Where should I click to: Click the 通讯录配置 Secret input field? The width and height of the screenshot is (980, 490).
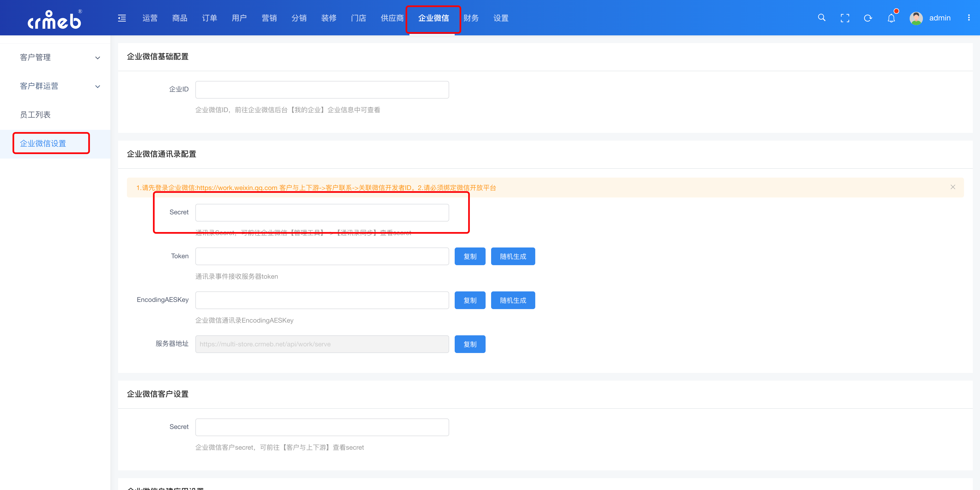[x=322, y=212]
